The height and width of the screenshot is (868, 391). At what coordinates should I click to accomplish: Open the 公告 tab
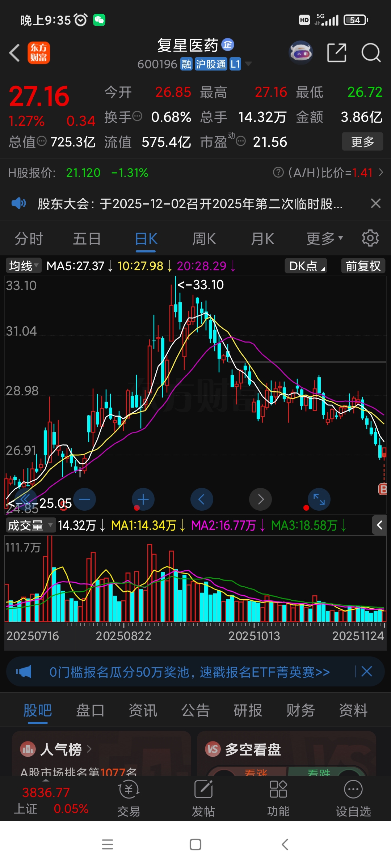195,711
